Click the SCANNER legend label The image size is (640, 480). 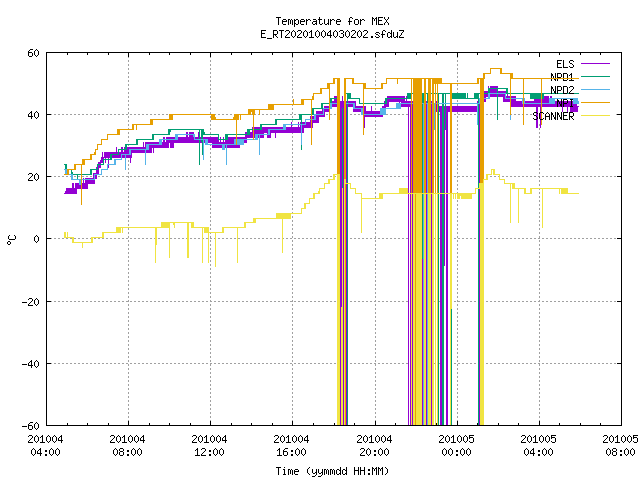coord(553,116)
